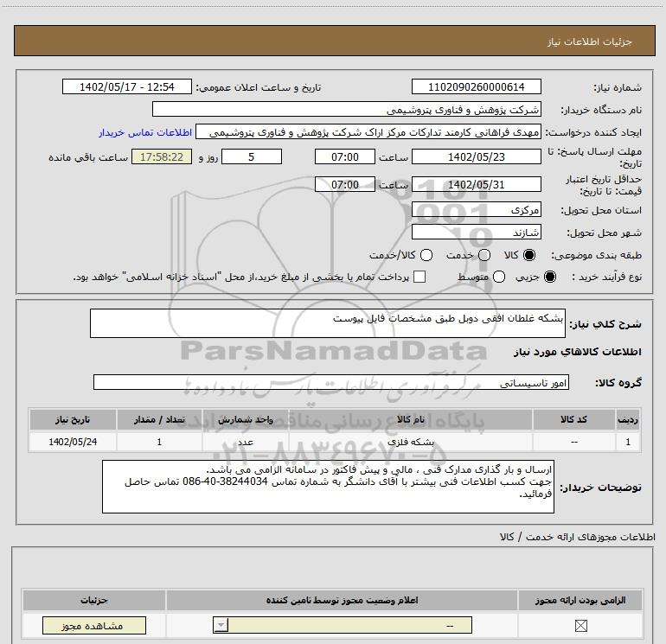Click the general need description text box
Viewport: 666px width, 644px height.
tap(328, 323)
